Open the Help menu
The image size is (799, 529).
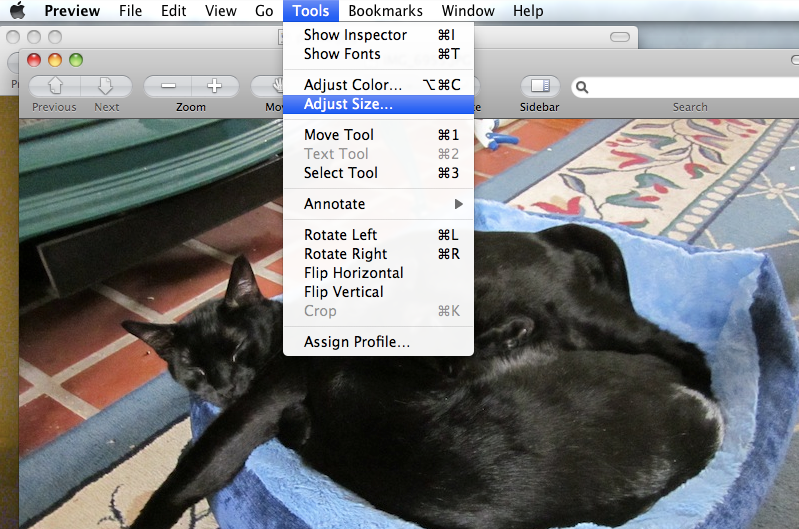click(x=528, y=11)
